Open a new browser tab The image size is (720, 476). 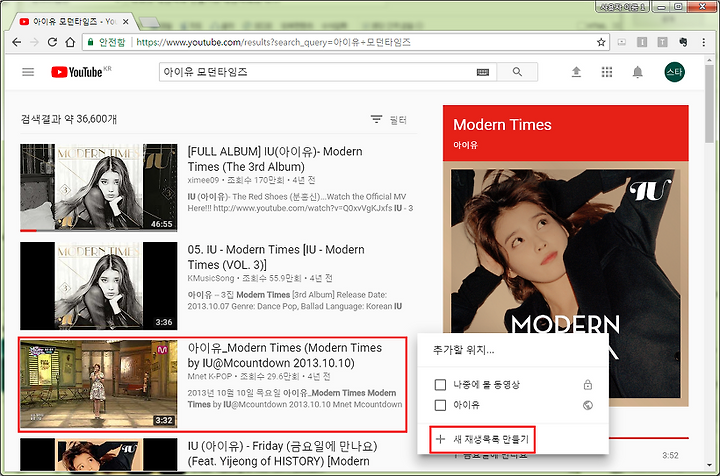(x=149, y=22)
